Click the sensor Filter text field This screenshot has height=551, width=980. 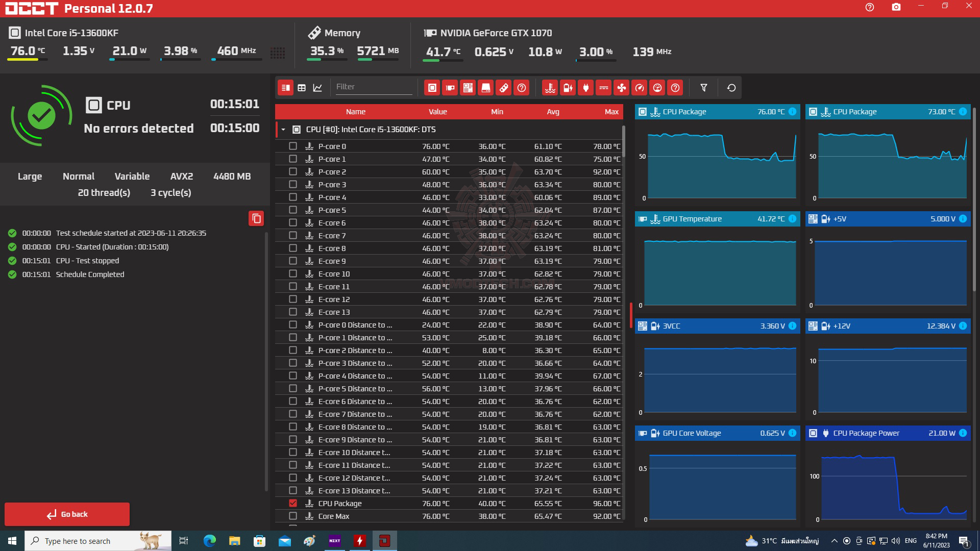(x=373, y=87)
